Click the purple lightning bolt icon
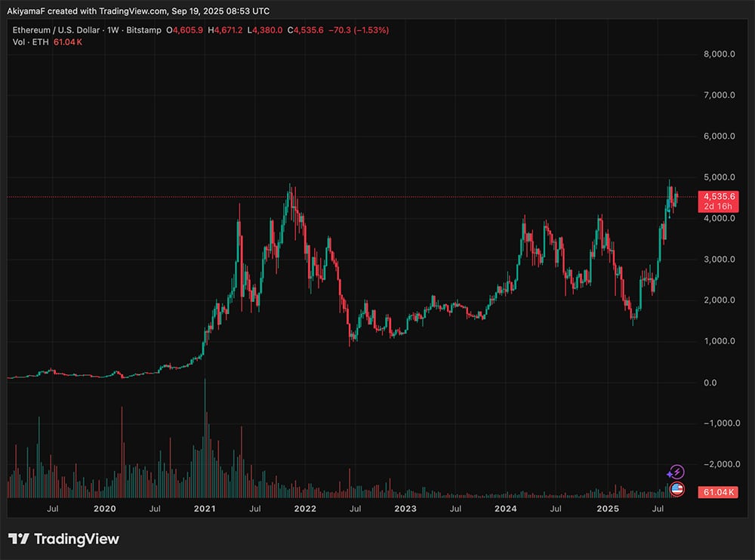This screenshot has height=560, width=755. 676,472
